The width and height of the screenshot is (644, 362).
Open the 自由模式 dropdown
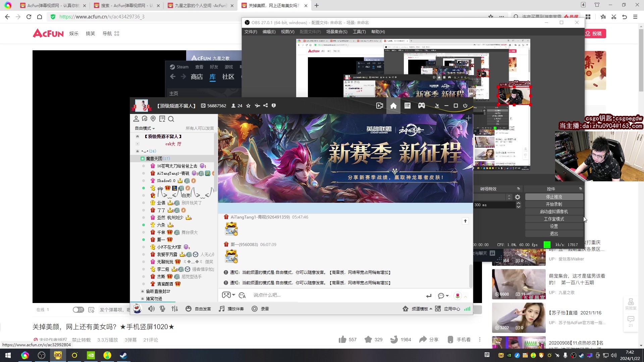pyautogui.click(x=145, y=128)
